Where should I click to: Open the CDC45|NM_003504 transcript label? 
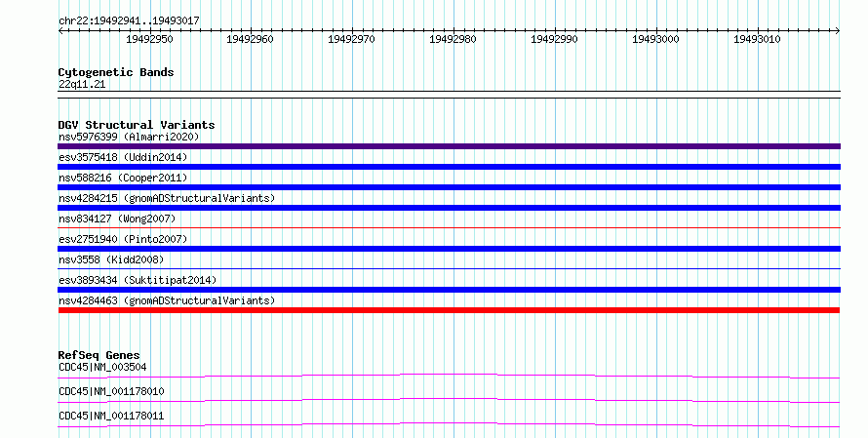tap(102, 367)
